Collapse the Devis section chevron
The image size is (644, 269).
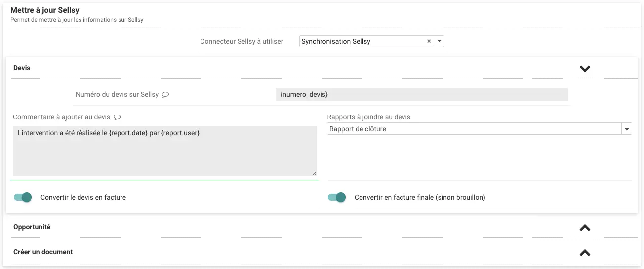pos(585,69)
